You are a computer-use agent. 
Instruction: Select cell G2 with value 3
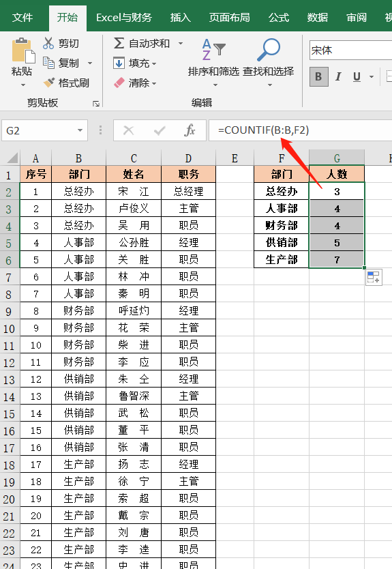(x=337, y=192)
